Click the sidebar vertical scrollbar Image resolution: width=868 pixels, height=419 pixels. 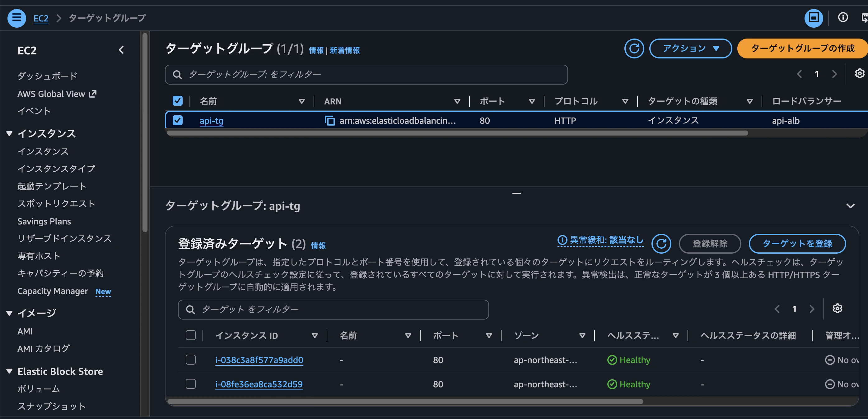(x=145, y=132)
